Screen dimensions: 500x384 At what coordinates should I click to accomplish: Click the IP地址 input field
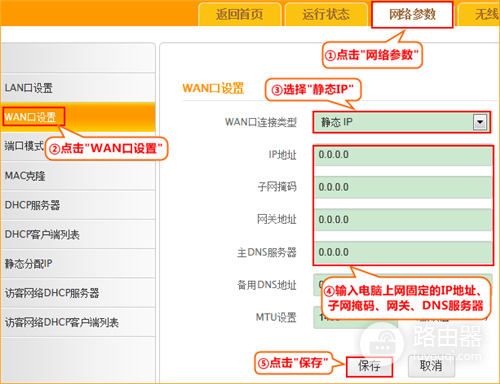[403, 155]
